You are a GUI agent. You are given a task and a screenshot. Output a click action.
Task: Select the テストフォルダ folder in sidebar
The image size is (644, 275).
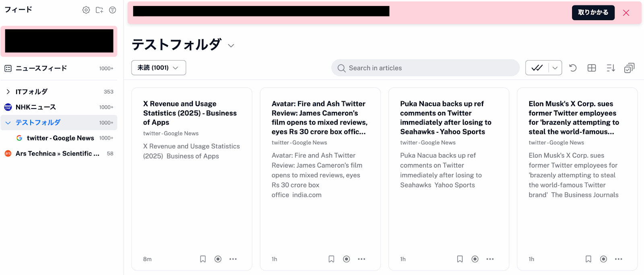pyautogui.click(x=59, y=123)
